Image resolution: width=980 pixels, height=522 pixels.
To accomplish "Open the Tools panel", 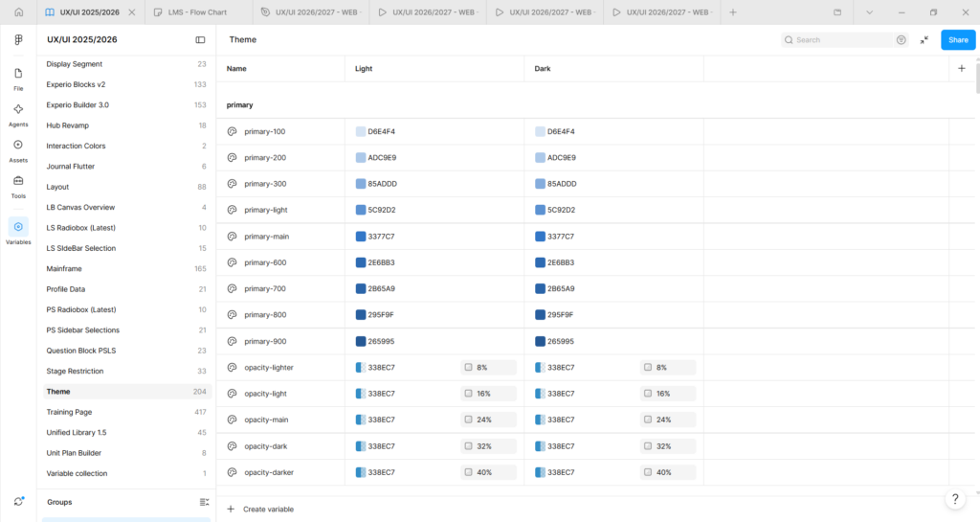I will coord(18,187).
